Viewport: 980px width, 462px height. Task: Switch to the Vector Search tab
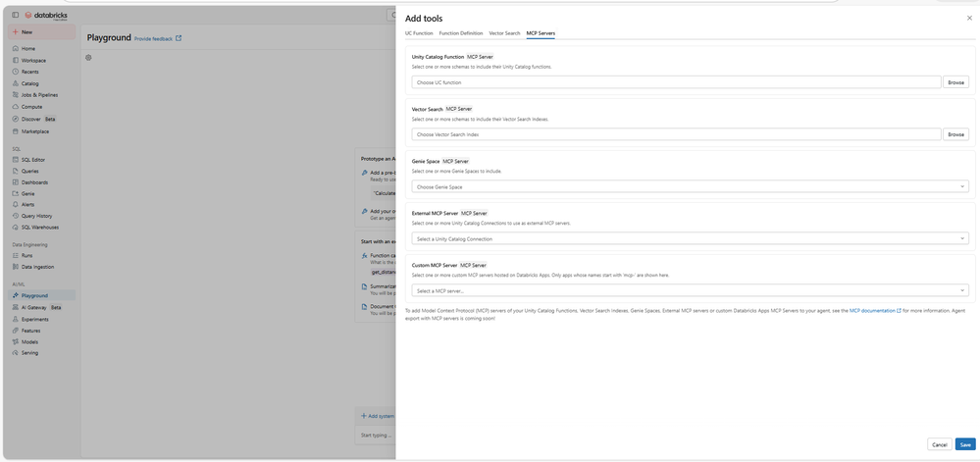click(504, 33)
